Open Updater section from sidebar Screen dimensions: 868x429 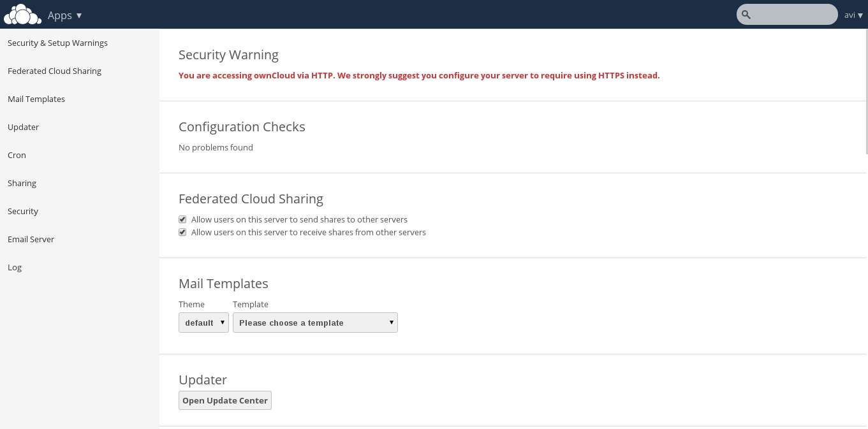coord(23,127)
